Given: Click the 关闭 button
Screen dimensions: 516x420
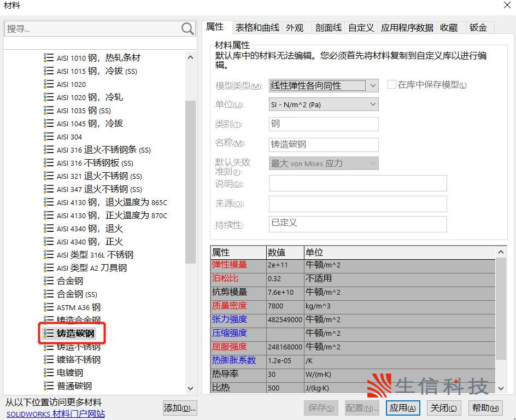Looking at the screenshot, I should (x=444, y=408).
